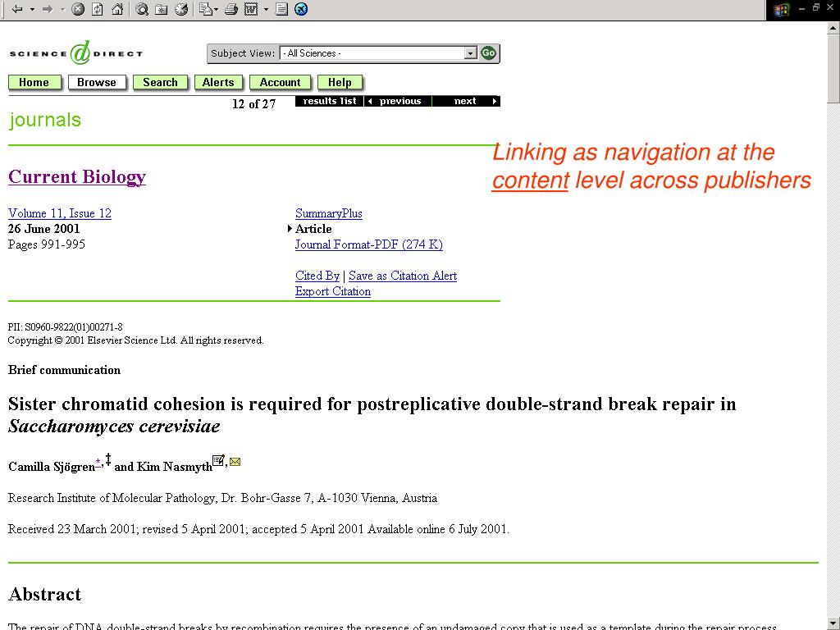
Task: Open Volume 11, Issue 12 link
Action: 60,213
